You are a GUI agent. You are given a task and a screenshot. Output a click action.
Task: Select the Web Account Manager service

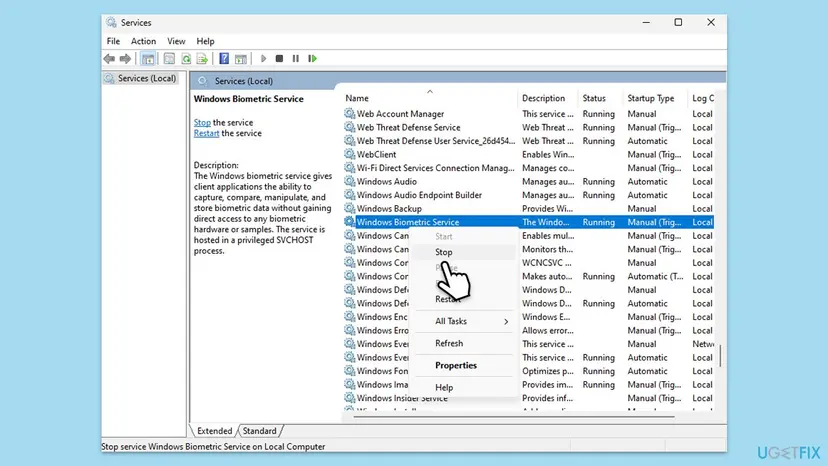click(528, 114)
